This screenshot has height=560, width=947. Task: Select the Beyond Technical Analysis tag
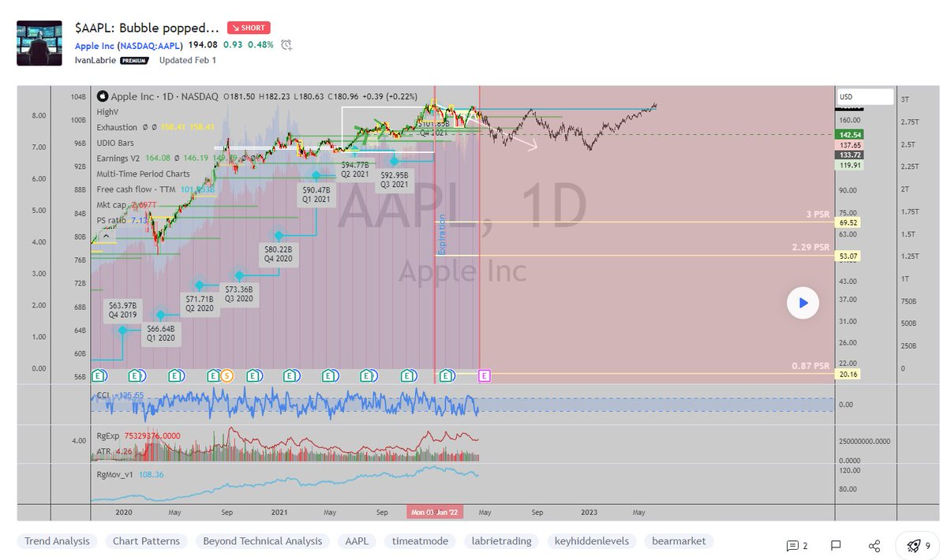(x=263, y=541)
